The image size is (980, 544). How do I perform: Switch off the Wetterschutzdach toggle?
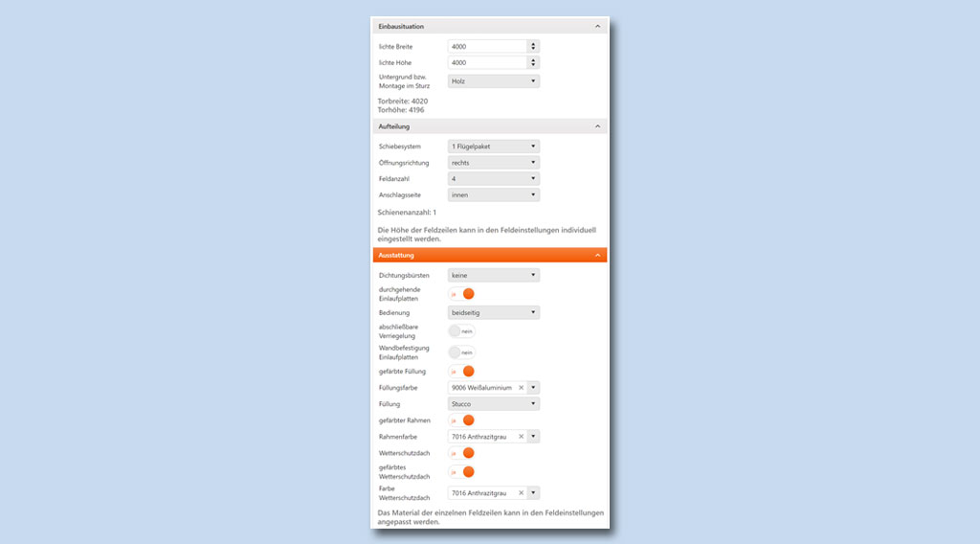(462, 453)
